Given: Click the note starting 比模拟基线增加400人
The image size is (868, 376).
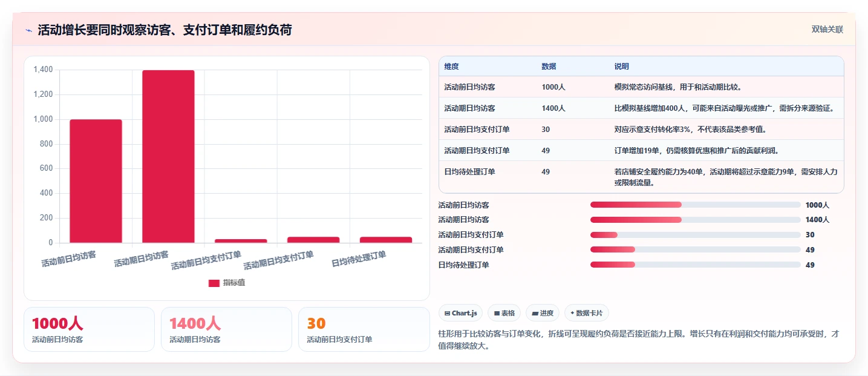Looking at the screenshot, I should pos(725,108).
